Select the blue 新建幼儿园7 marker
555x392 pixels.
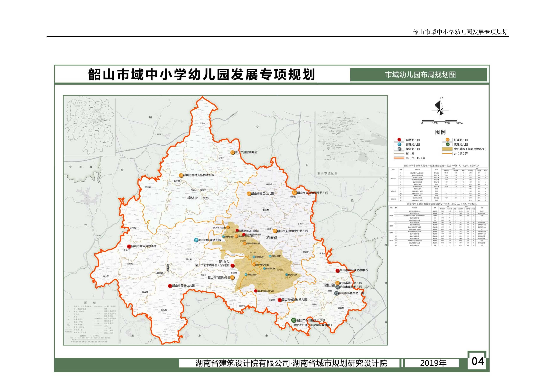pyautogui.click(x=270, y=256)
